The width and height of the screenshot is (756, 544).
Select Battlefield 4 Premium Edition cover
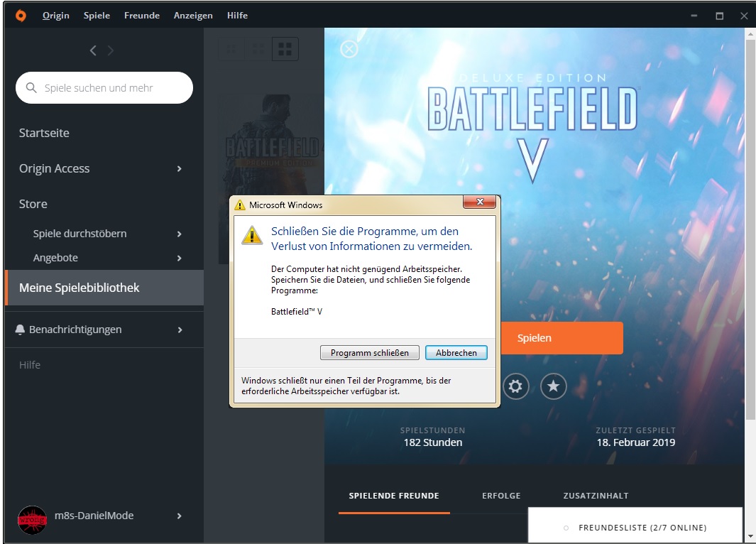(x=271, y=178)
